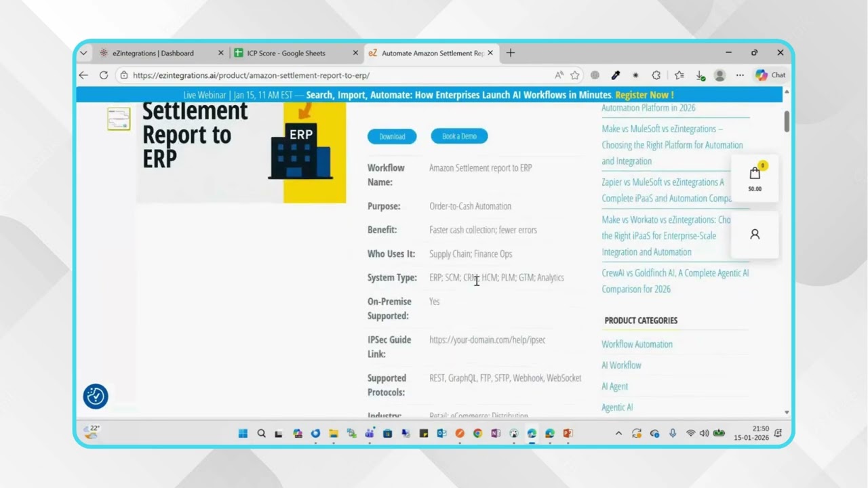This screenshot has height=488, width=868.
Task: Open the microphone tray icon
Action: pos(673,434)
